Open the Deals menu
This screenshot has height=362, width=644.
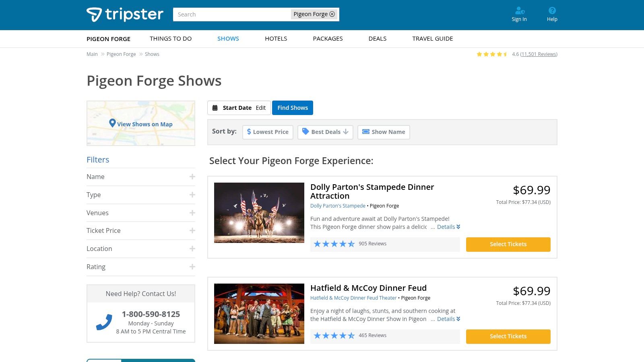[378, 39]
